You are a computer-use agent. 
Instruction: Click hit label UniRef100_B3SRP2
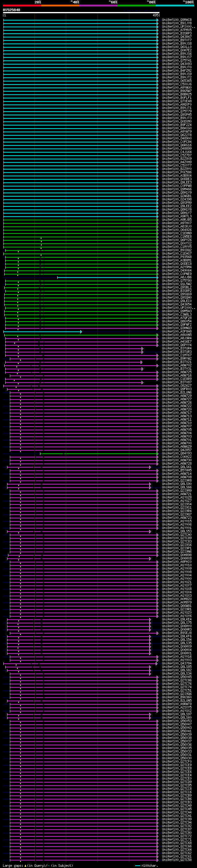177,291
